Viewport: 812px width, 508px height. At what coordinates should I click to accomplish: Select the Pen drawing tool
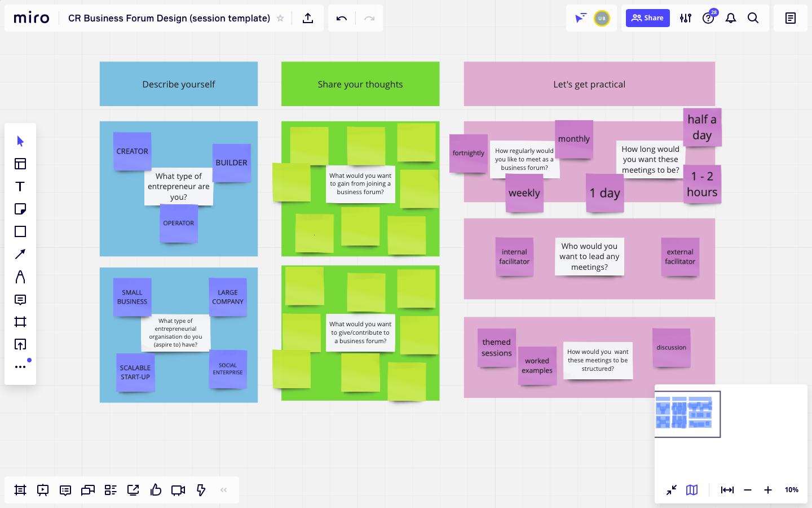pos(20,277)
